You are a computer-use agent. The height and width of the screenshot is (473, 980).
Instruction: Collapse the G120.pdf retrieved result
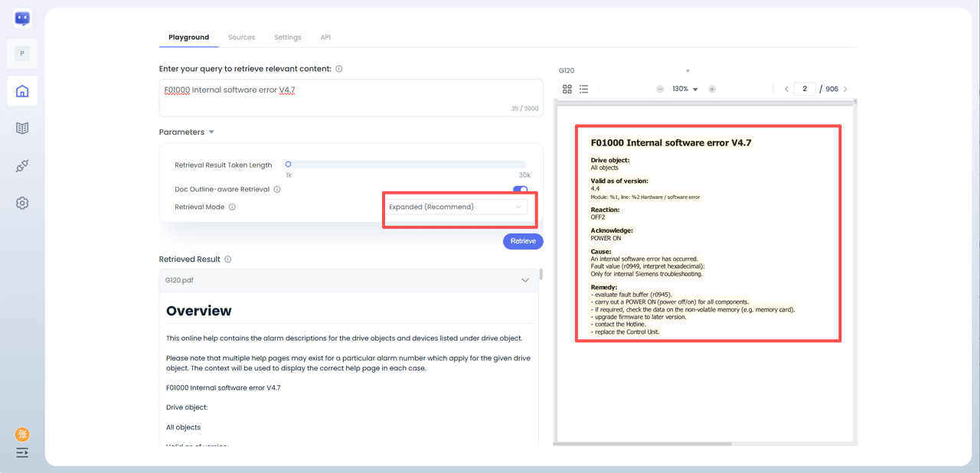(525, 280)
